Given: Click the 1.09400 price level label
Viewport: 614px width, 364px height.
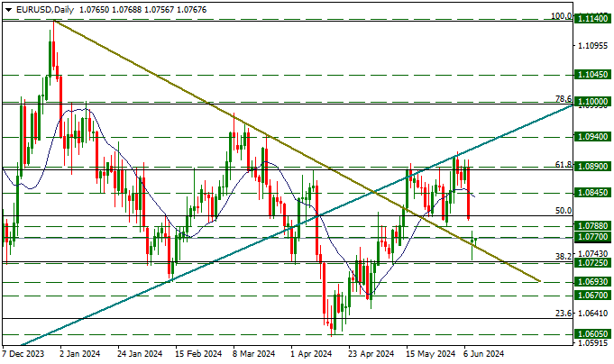Looking at the screenshot, I should click(x=592, y=137).
